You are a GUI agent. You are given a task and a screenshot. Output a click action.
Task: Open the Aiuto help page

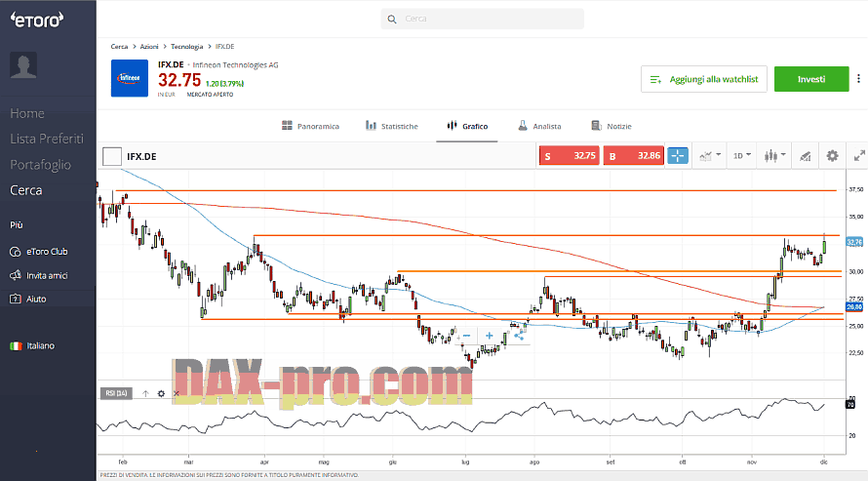click(x=36, y=299)
